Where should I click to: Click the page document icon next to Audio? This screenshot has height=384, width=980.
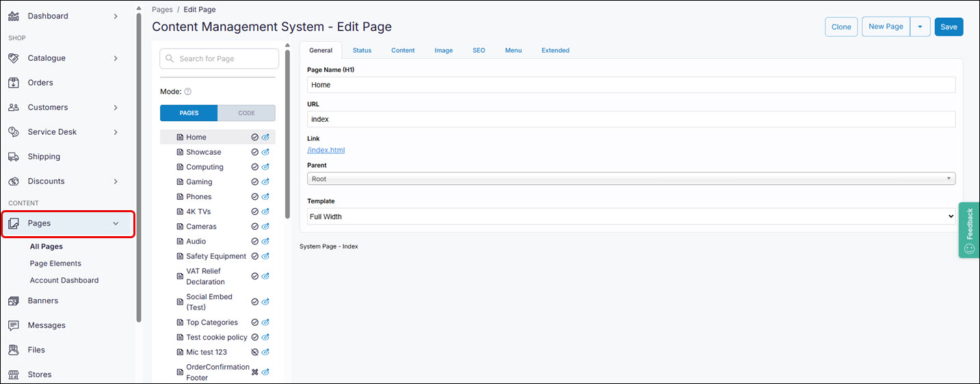(180, 242)
